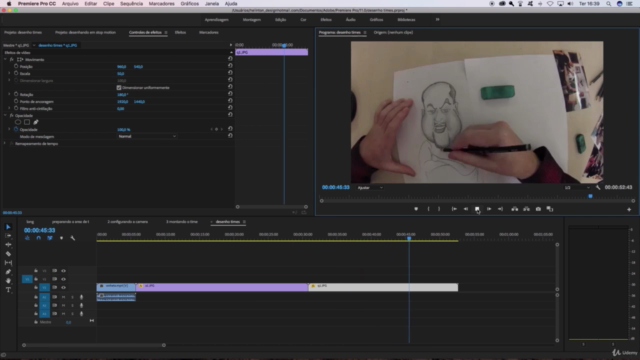Click Posição X value field
Screen dimensions: 640x360
tap(122, 67)
